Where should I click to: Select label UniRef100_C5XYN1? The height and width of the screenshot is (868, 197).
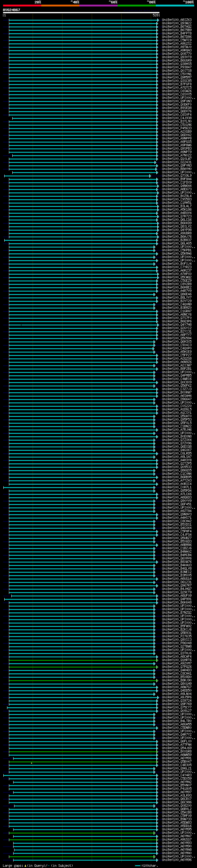[177, 74]
